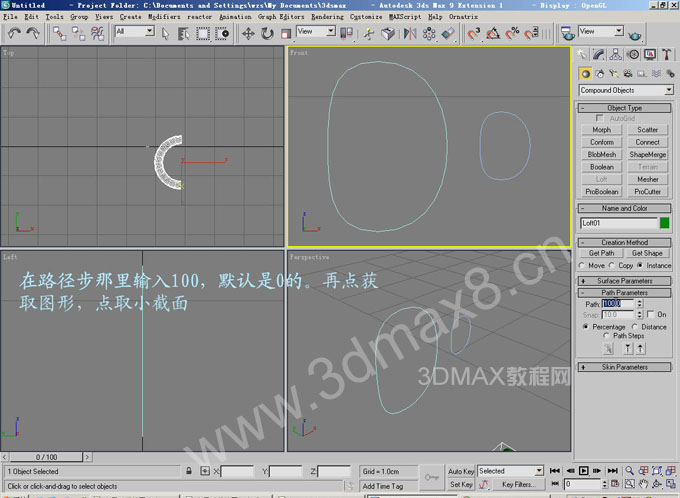Open the MAXScript menu
680x498 pixels.
click(x=405, y=16)
